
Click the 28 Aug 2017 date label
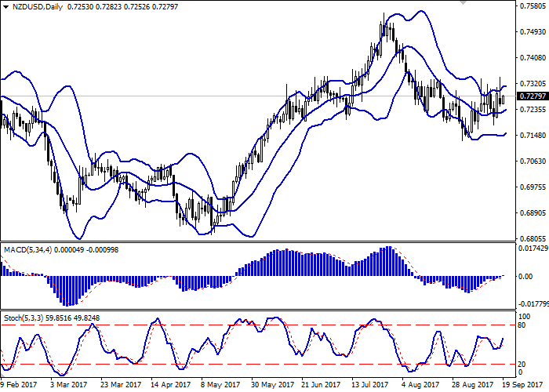coord(472,385)
